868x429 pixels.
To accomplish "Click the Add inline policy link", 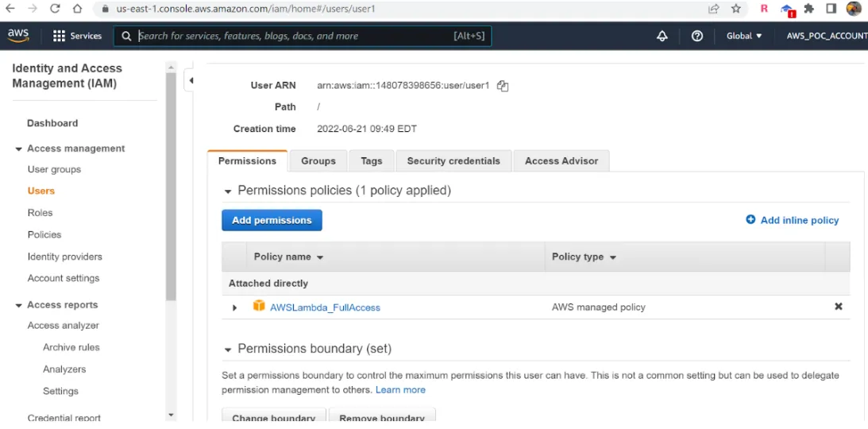I will tap(800, 220).
